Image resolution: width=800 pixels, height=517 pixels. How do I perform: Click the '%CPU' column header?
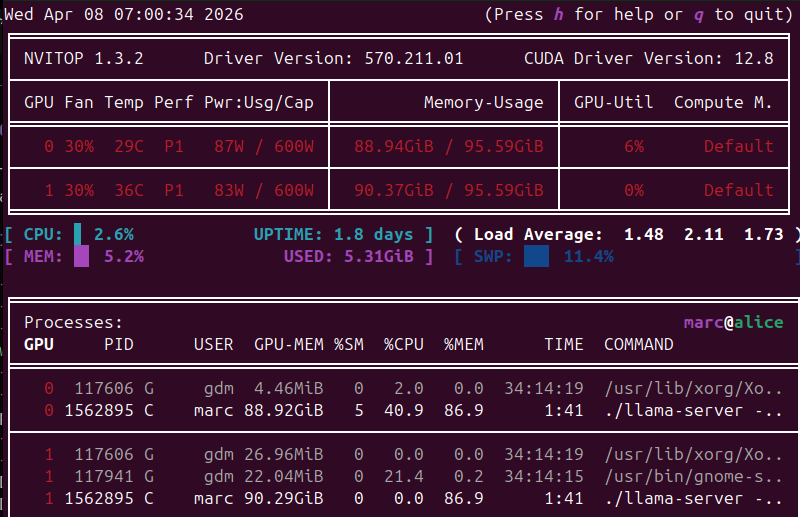click(404, 344)
